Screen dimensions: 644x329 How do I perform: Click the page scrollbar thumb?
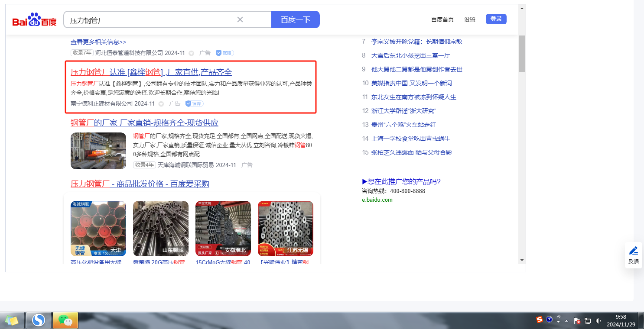click(522, 53)
